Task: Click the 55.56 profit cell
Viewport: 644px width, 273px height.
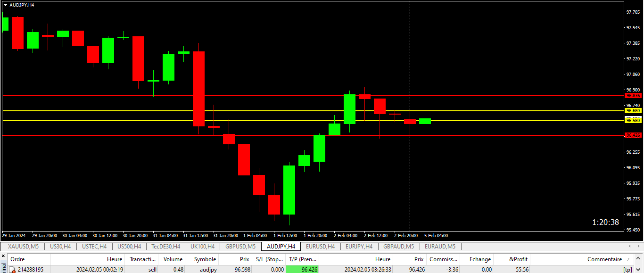Action: pos(521,270)
